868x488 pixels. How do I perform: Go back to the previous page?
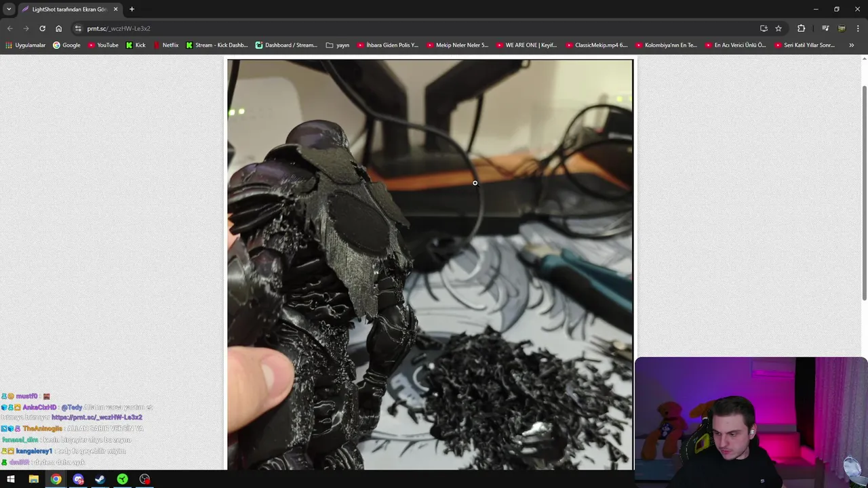coord(9,28)
